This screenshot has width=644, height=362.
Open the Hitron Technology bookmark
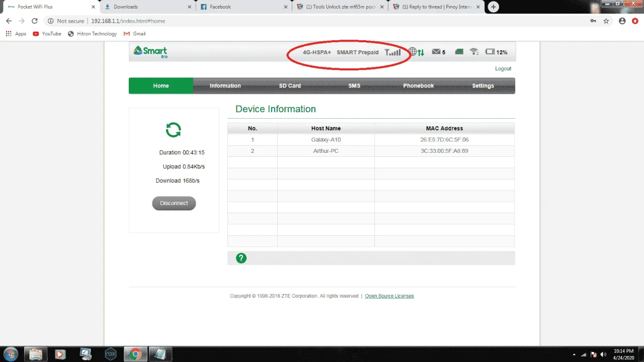[x=92, y=34]
